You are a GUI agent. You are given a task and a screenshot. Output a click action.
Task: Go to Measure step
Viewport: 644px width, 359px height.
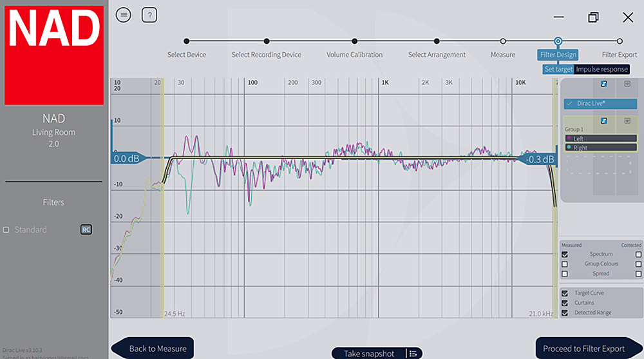pyautogui.click(x=503, y=55)
